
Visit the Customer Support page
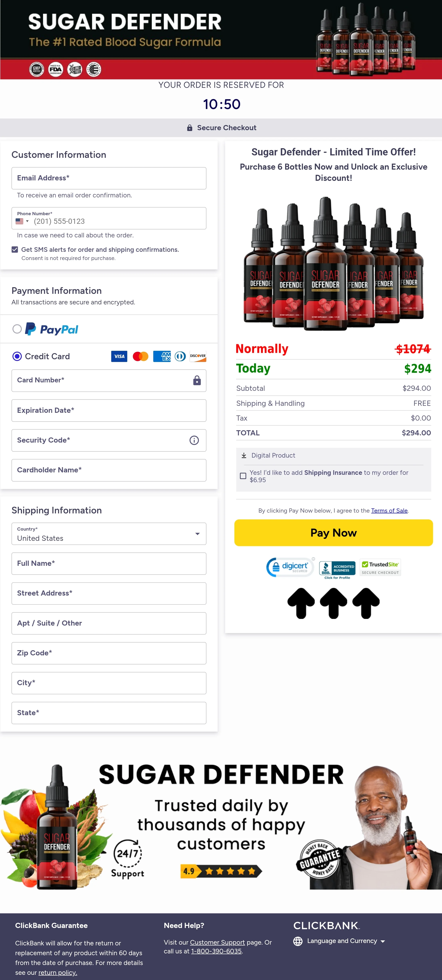click(217, 942)
